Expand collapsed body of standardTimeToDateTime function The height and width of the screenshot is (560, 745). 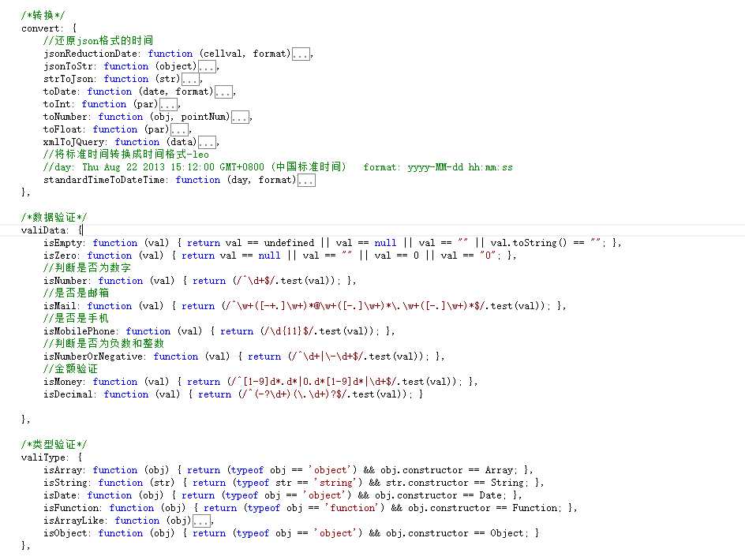(306, 181)
